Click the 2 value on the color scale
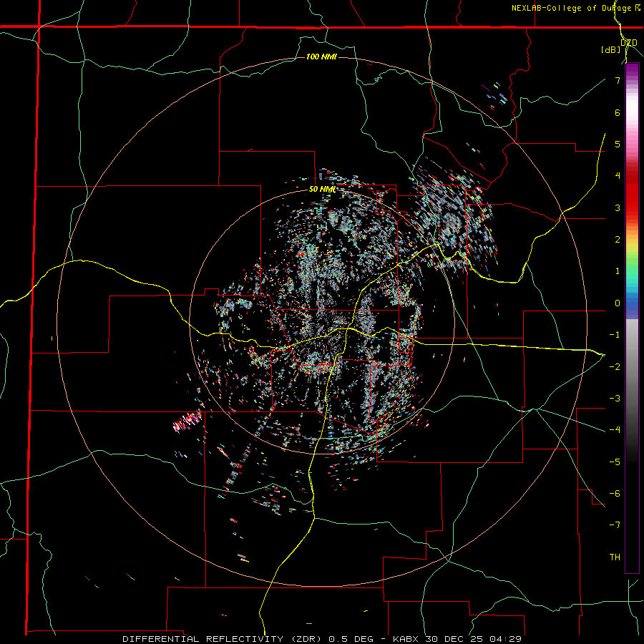This screenshot has height=644, width=644. click(618, 240)
